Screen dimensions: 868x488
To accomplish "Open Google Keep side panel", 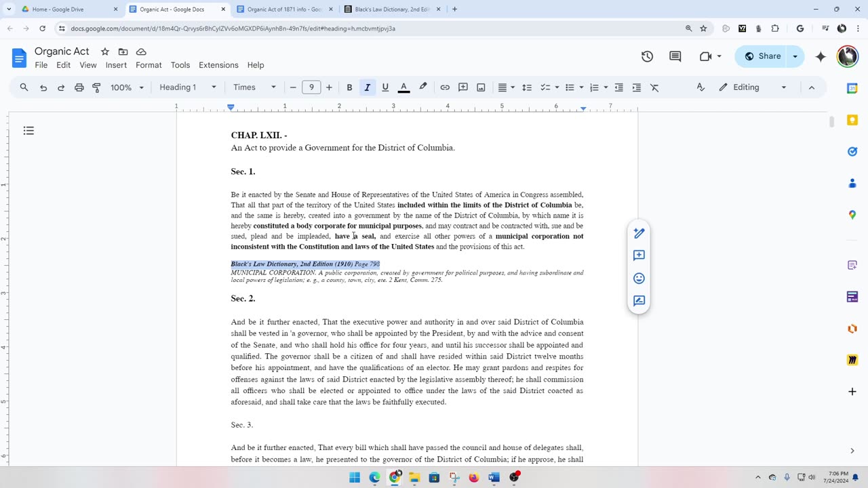I will 852,120.
